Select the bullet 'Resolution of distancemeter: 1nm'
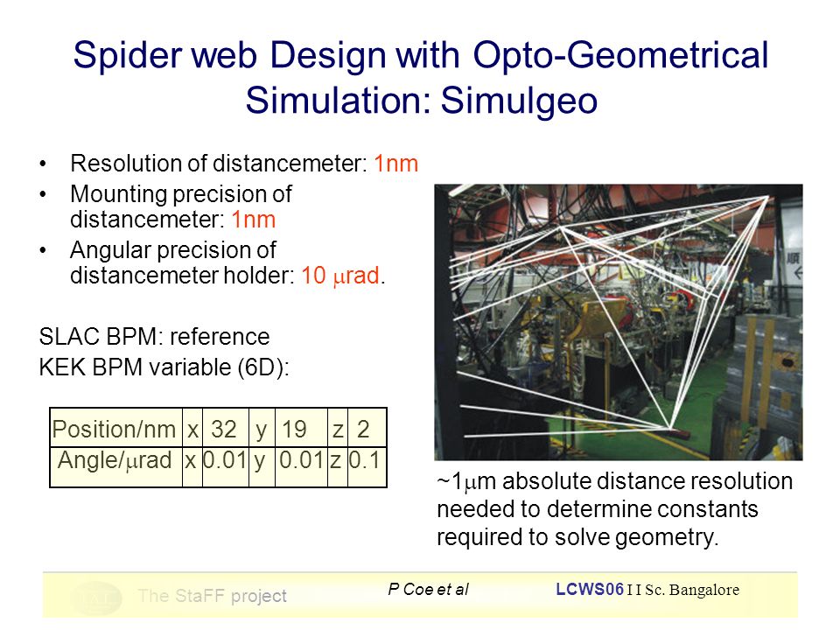Image resolution: width=840 pixels, height=630 pixels. tap(244, 164)
